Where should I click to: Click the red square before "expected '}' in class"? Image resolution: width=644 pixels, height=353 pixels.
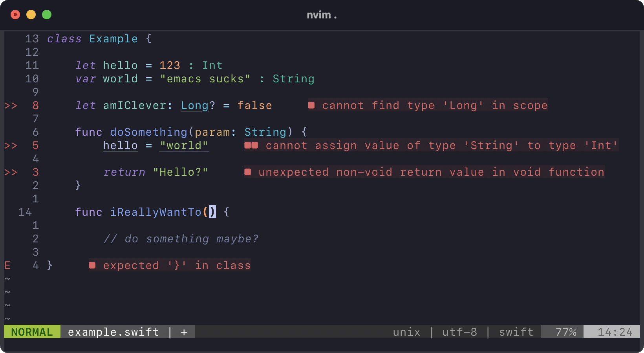tap(92, 265)
